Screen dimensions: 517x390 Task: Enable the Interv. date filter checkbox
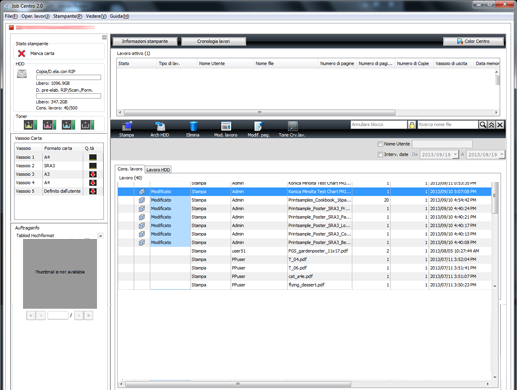click(x=380, y=154)
